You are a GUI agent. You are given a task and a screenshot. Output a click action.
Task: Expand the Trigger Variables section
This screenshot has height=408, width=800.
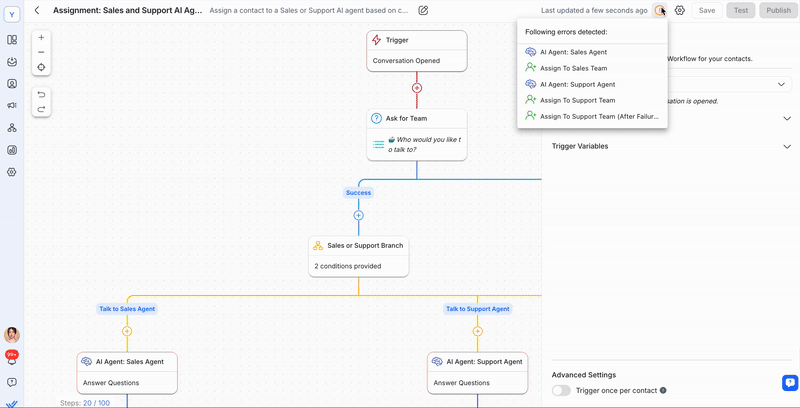click(x=787, y=146)
